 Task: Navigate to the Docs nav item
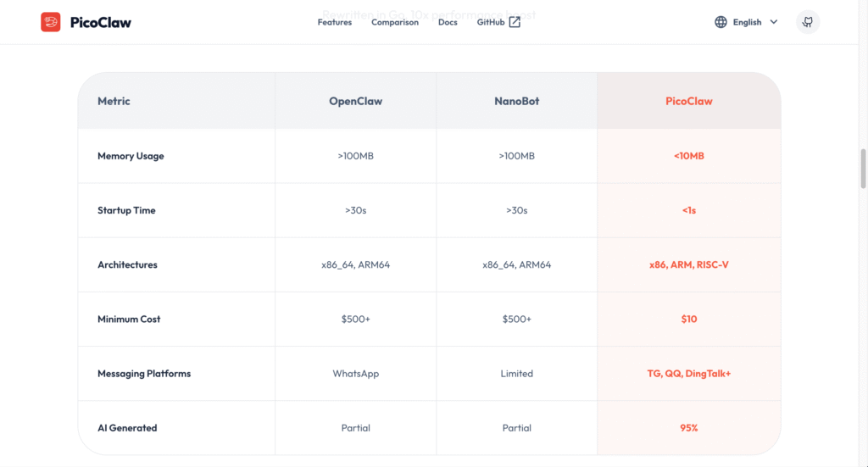(x=448, y=22)
